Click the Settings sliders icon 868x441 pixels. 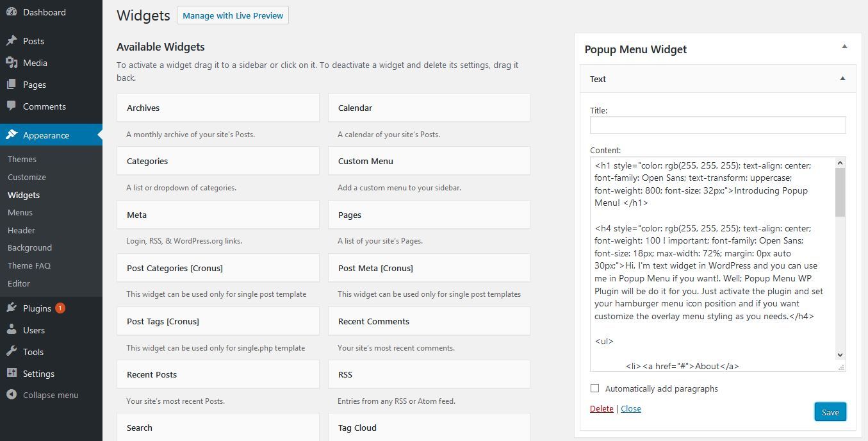[x=12, y=374]
